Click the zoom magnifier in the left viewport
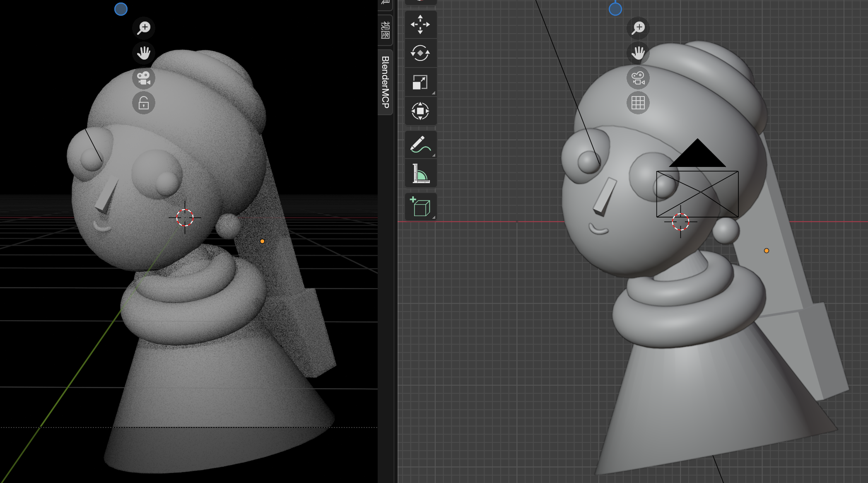Screen dimensions: 868x483 [x=144, y=28]
